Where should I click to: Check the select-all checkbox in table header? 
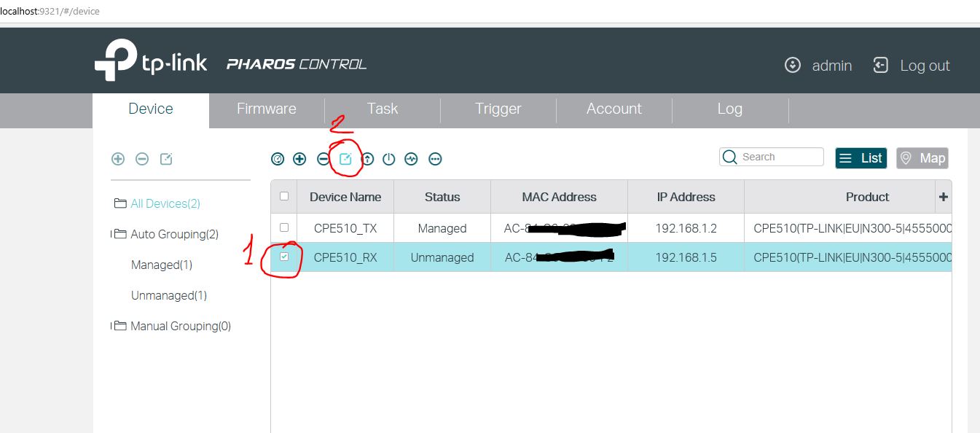coord(284,196)
